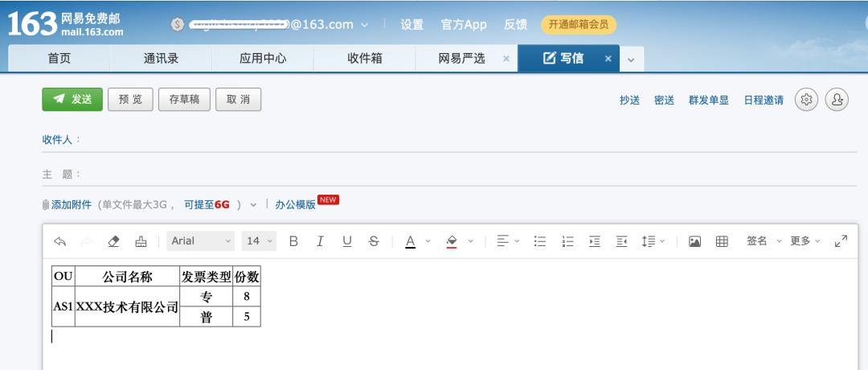Insert a numbered list
This screenshot has width=868, height=370.
567,241
